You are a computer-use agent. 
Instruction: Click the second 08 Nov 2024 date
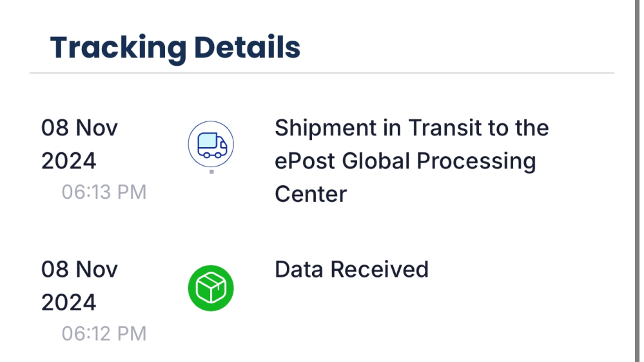point(79,286)
